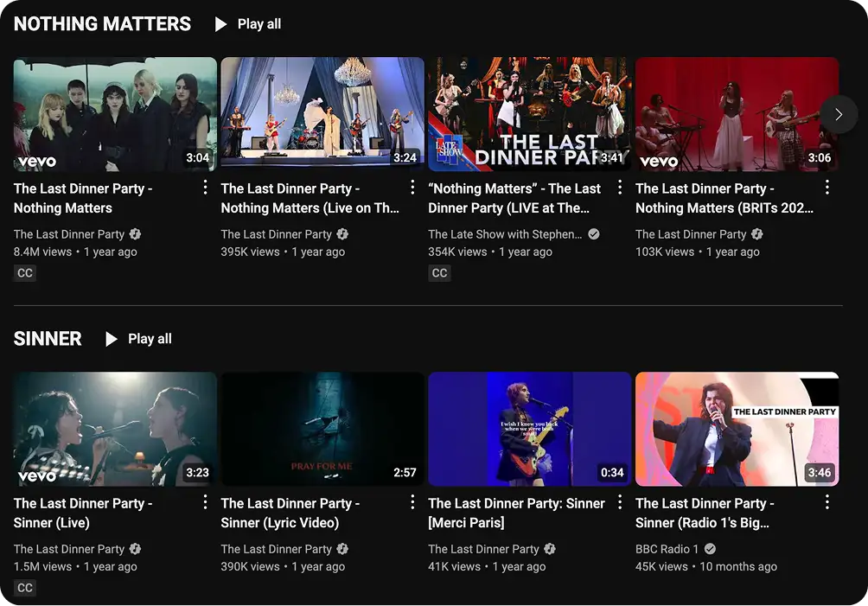Viewport: 868px width, 606px height.
Task: Click '45K views • 10 months ago' text
Action: point(706,567)
